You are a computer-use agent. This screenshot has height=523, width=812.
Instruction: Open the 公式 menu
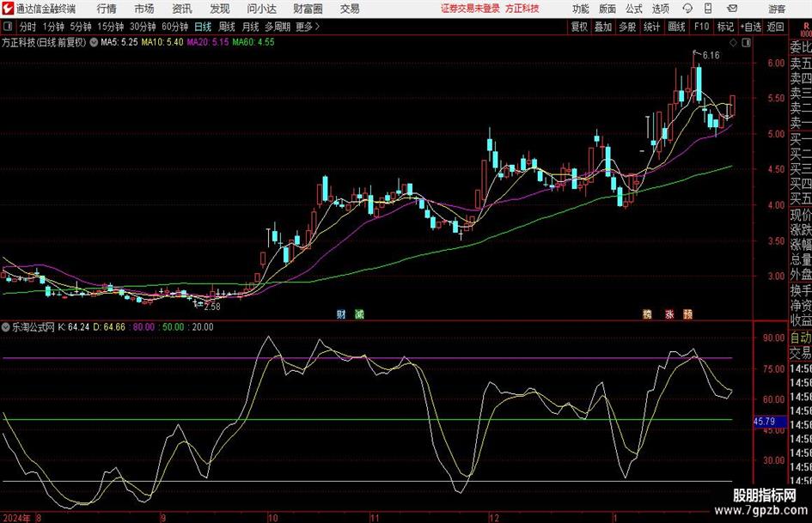click(634, 9)
